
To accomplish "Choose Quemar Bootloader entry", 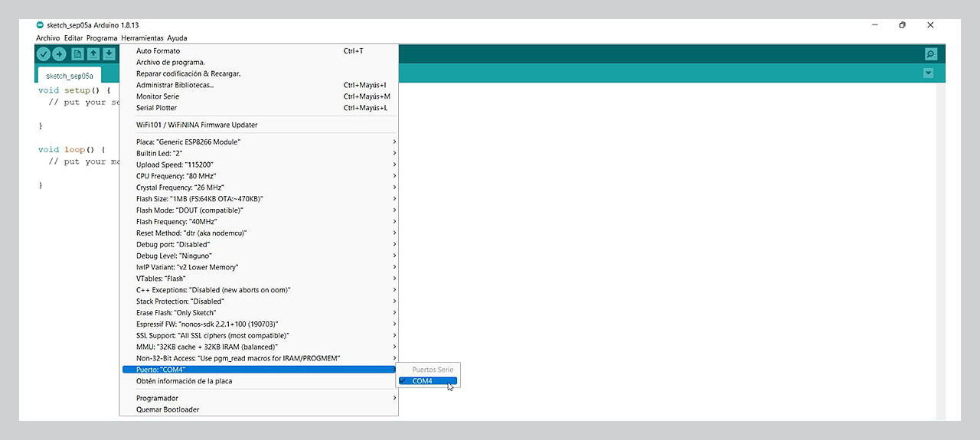I will tap(259, 409).
